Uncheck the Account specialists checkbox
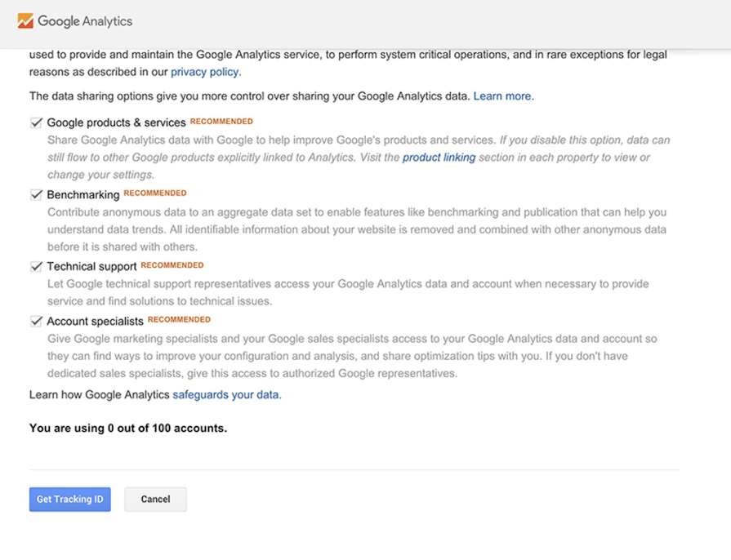 pos(36,322)
